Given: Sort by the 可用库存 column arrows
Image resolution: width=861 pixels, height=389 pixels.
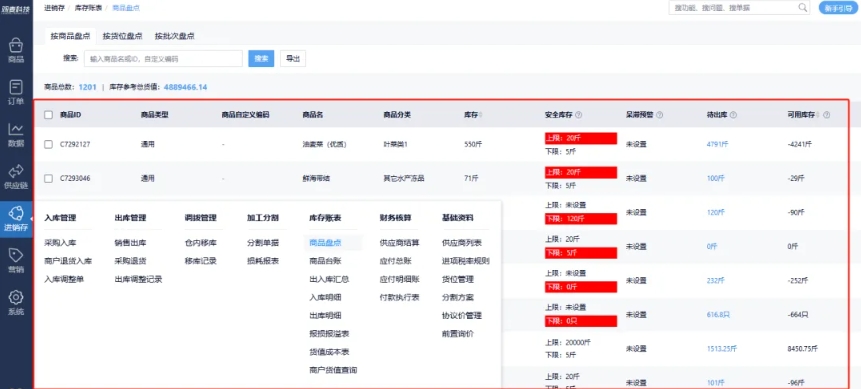Looking at the screenshot, I should pos(819,115).
